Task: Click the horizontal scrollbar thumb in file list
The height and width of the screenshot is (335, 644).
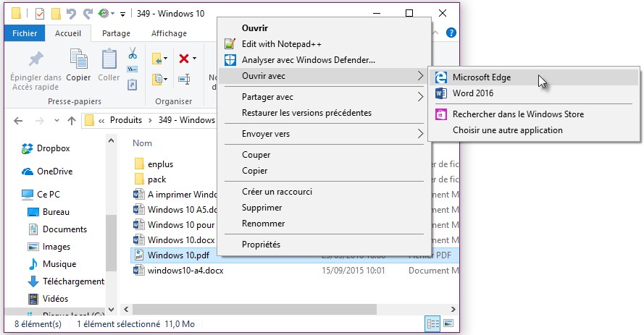Action: coord(255,309)
